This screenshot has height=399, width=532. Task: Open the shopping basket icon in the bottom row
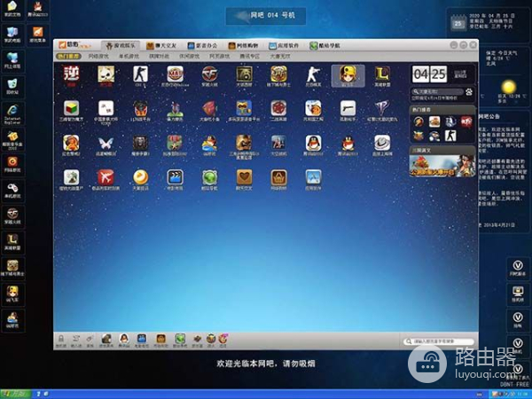[x=278, y=176]
